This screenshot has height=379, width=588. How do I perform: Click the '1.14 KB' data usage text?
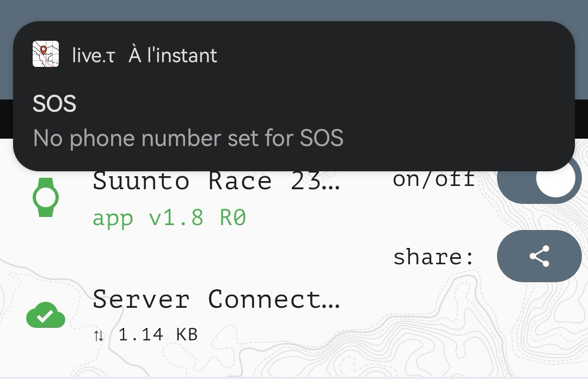point(157,334)
